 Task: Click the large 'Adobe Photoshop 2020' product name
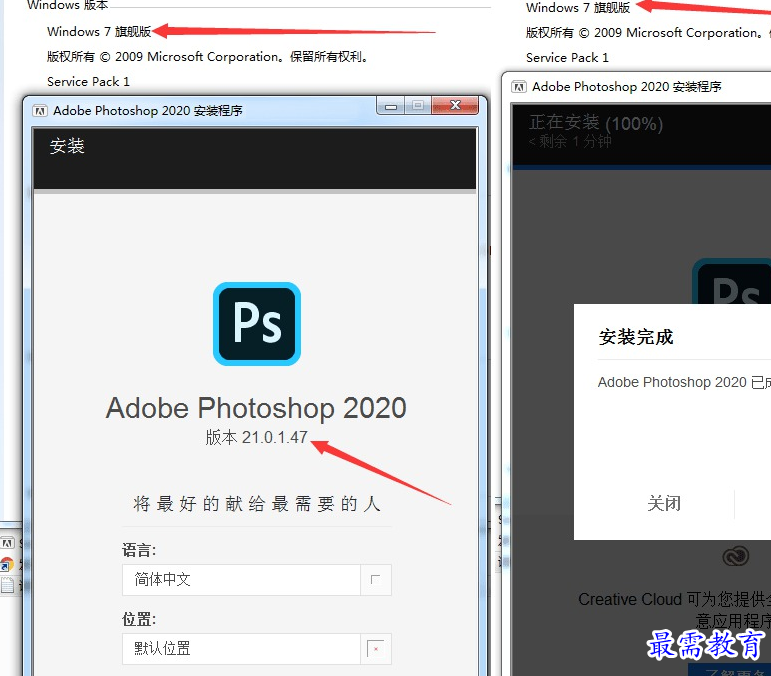point(256,408)
